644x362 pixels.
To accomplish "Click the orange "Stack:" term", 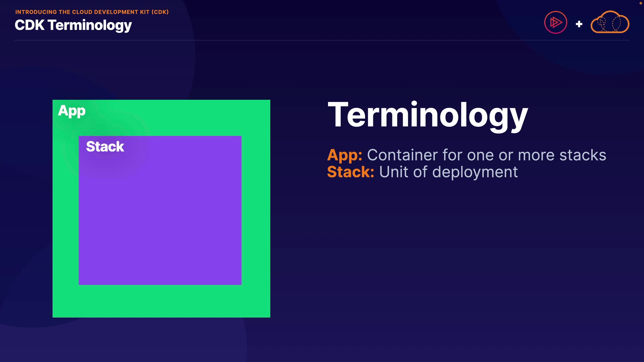I will (x=350, y=172).
